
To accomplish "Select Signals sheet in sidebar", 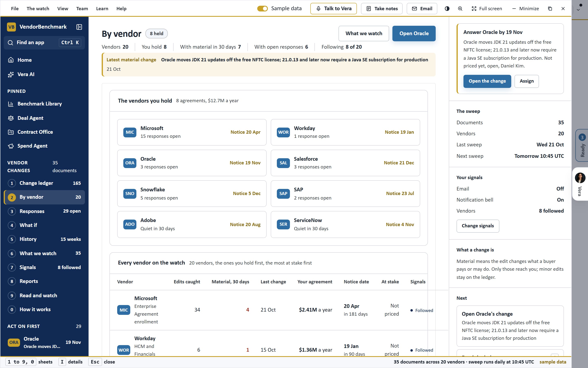I will click(x=44, y=267).
